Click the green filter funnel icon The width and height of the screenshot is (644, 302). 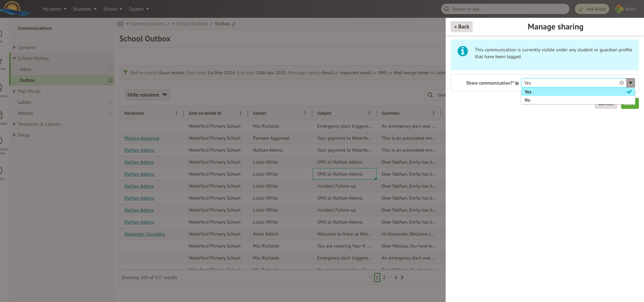point(126,73)
